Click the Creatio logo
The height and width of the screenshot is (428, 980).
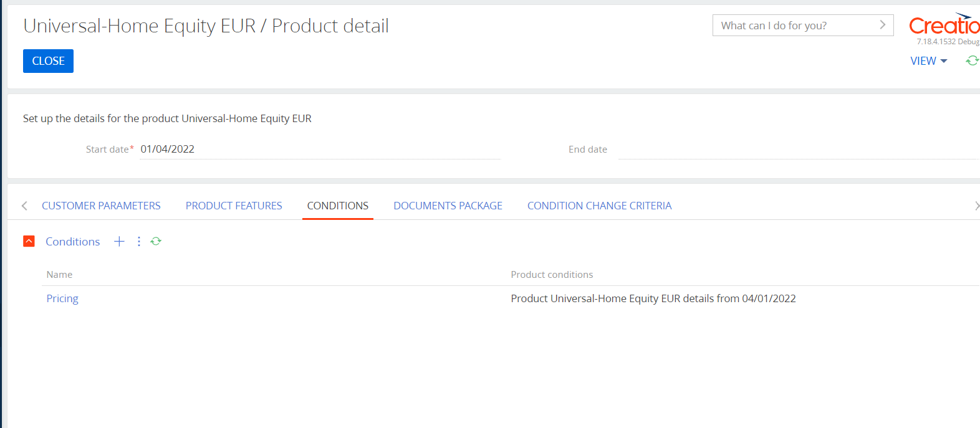[x=944, y=25]
